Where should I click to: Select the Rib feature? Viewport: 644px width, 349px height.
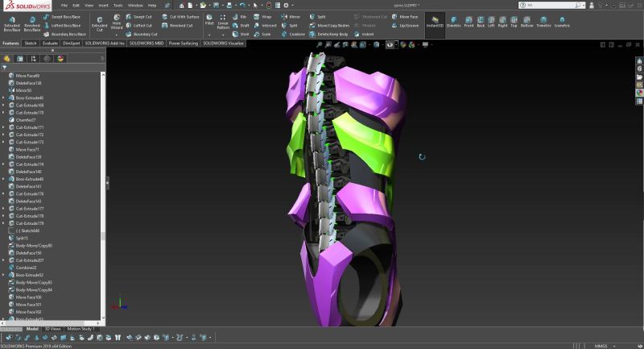tap(239, 17)
